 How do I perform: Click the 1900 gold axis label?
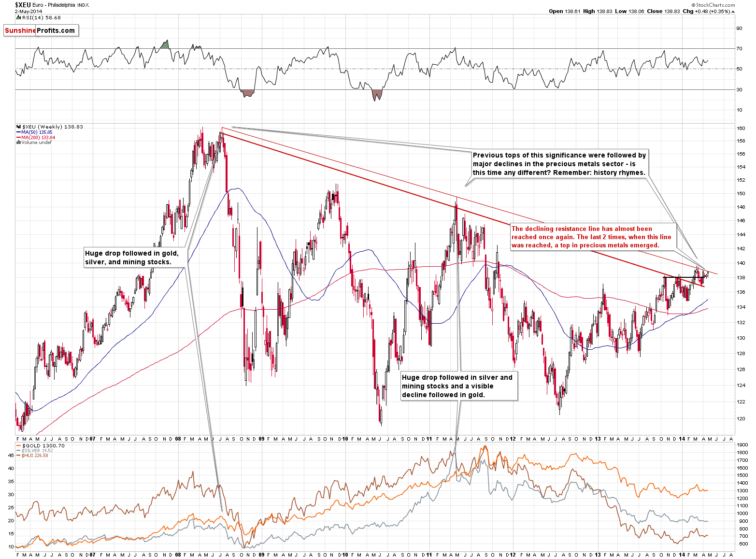(x=742, y=445)
